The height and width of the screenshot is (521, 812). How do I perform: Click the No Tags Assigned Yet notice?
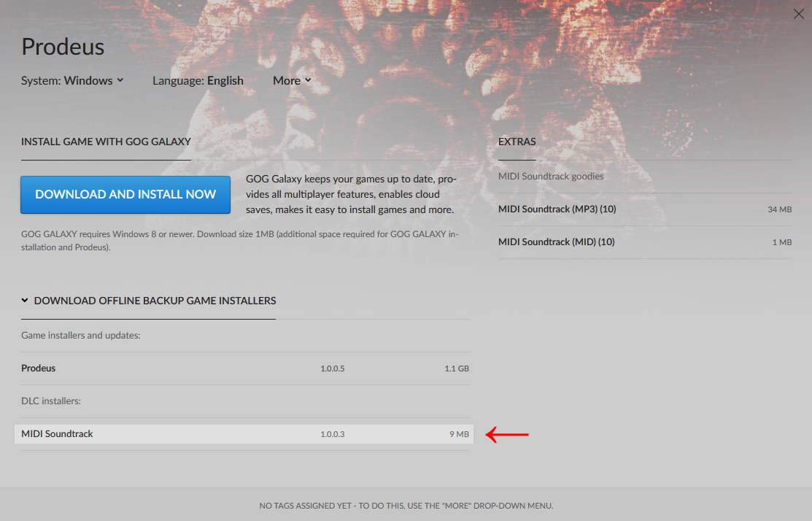[x=406, y=506]
